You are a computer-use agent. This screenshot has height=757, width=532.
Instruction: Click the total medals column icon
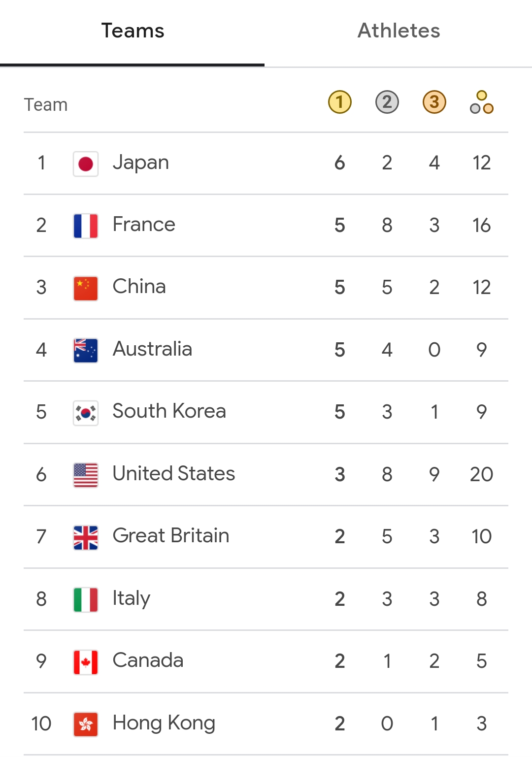pos(481,102)
